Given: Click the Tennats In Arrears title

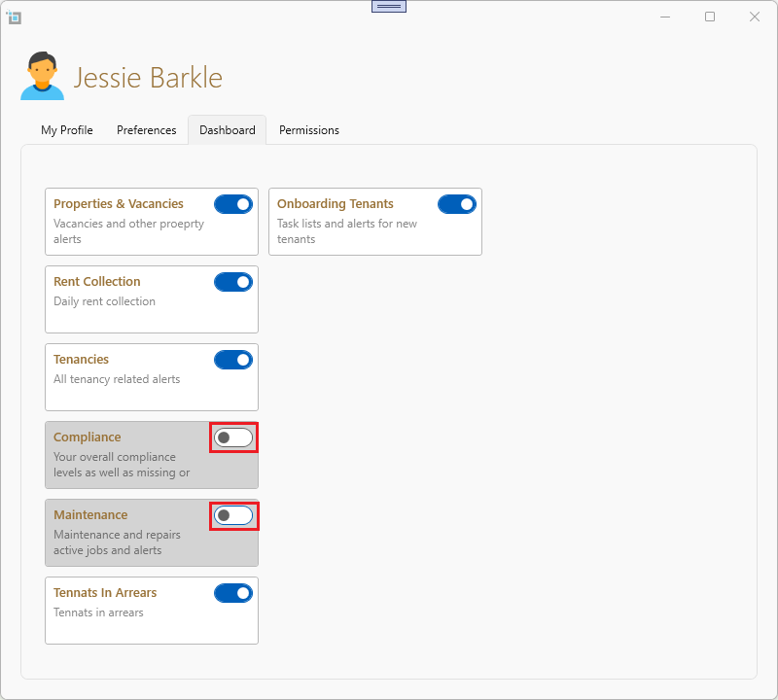Looking at the screenshot, I should click(x=105, y=593).
